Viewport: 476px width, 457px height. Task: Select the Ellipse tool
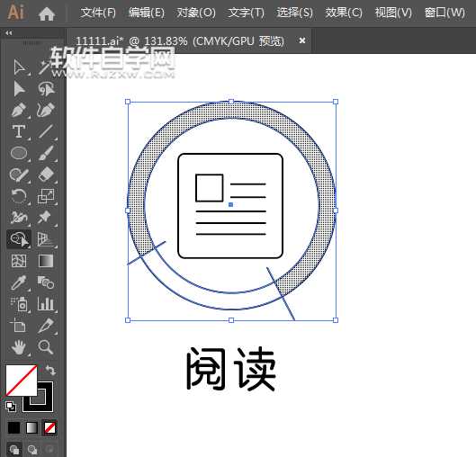pyautogui.click(x=19, y=153)
